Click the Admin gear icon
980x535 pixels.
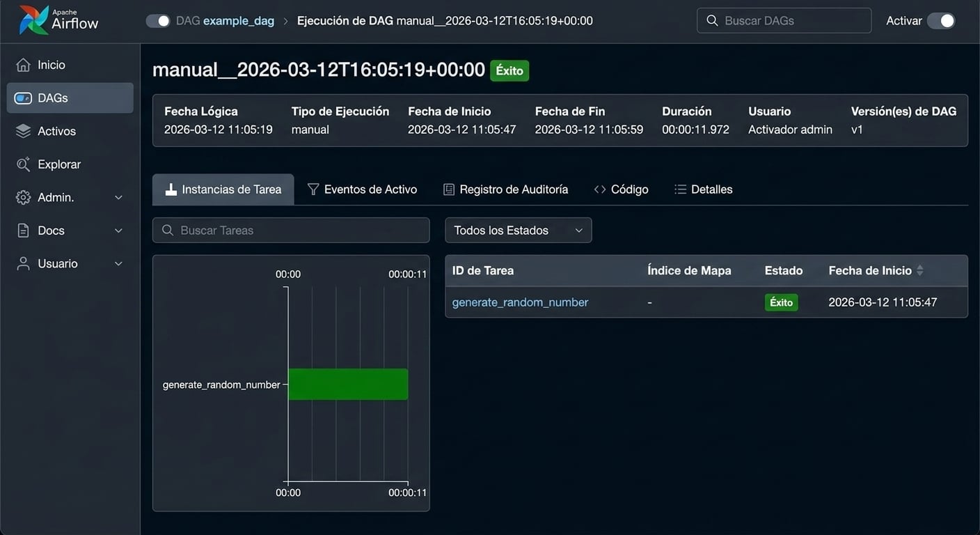[23, 198]
